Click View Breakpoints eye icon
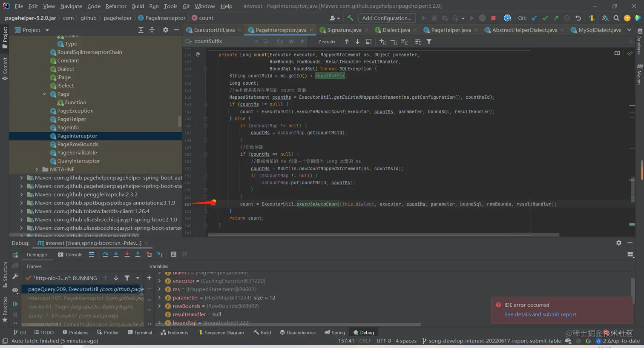Viewport: 644px width, 348px height. click(15, 290)
